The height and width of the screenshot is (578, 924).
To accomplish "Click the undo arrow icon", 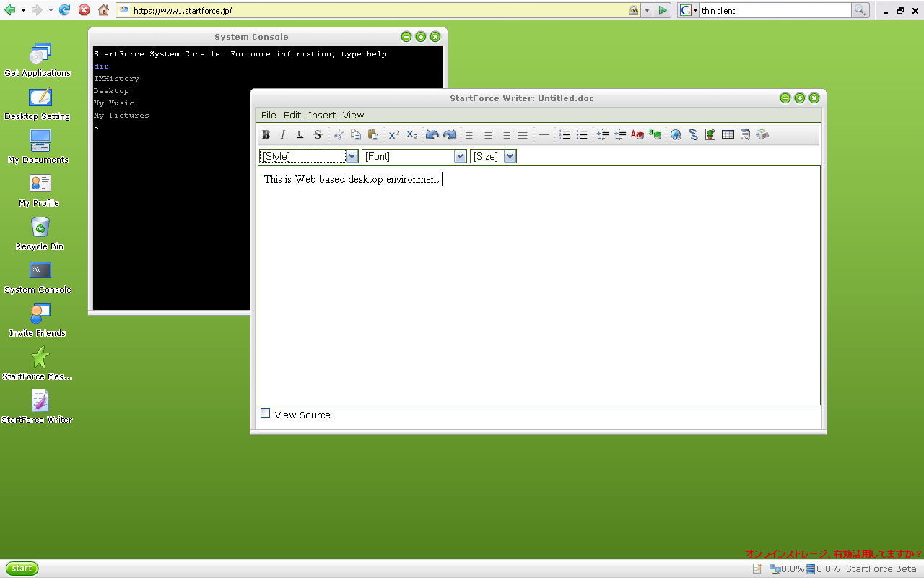I will tap(432, 134).
